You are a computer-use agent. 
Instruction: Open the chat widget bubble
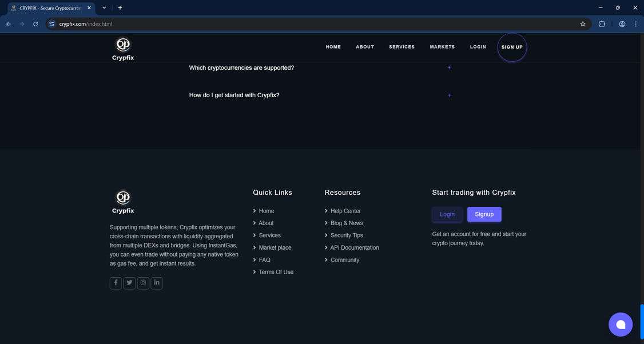point(621,325)
